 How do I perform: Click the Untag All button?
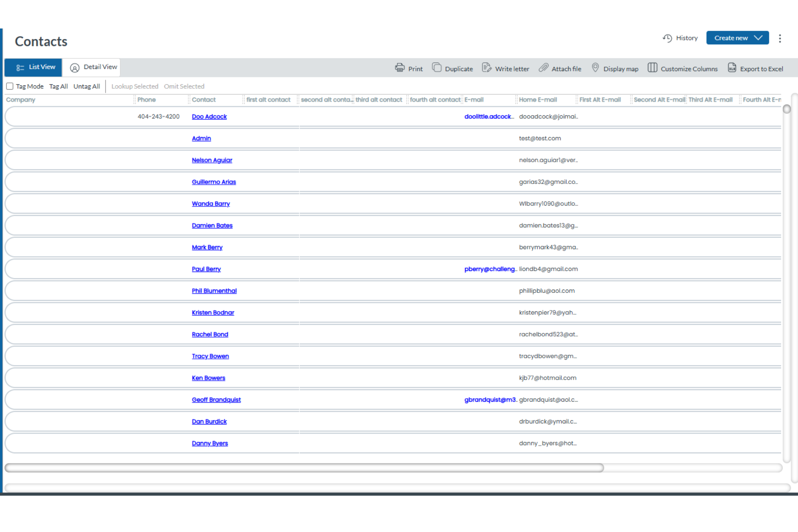[x=87, y=87]
